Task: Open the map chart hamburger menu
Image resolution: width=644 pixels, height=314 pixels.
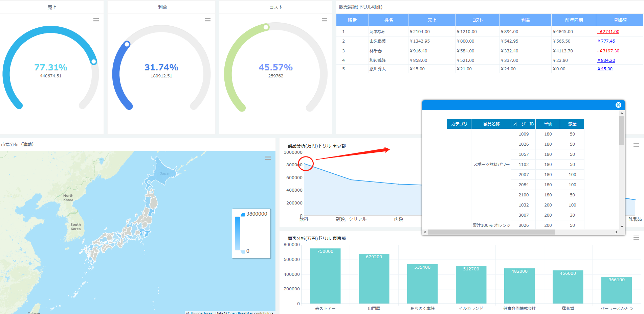Action: (x=268, y=158)
